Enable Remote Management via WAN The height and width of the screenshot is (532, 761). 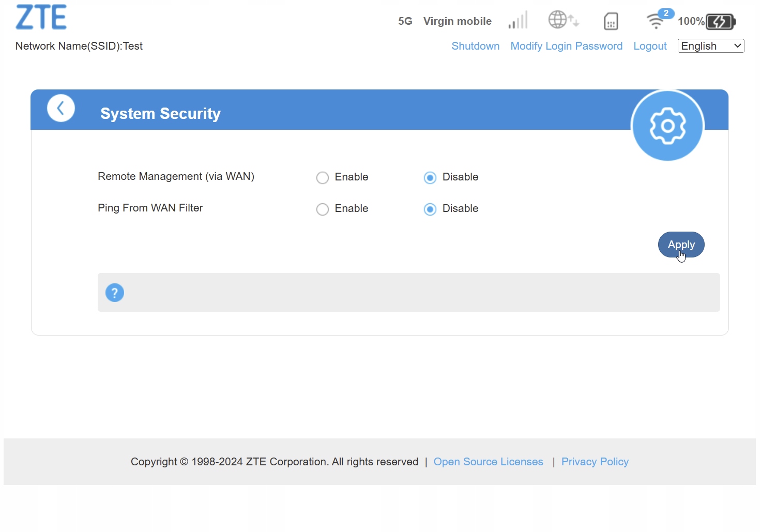[x=323, y=178]
